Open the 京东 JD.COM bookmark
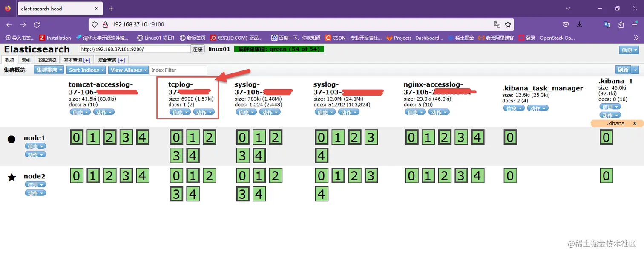This screenshot has width=644, height=256. [237, 38]
